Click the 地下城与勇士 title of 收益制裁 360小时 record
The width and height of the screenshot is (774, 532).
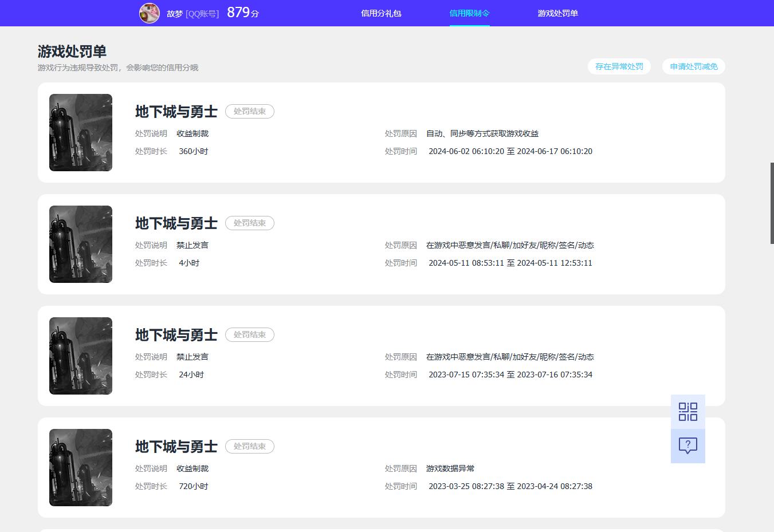point(176,112)
